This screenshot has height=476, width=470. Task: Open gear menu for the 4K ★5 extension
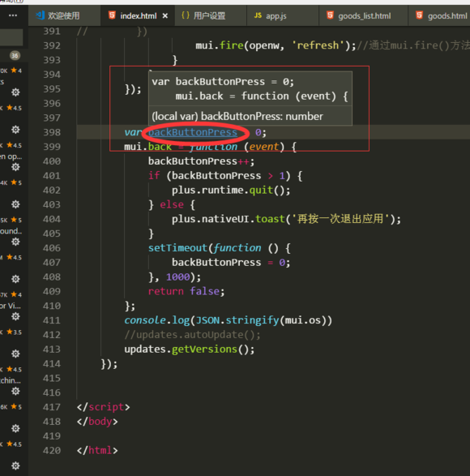[x=15, y=204]
